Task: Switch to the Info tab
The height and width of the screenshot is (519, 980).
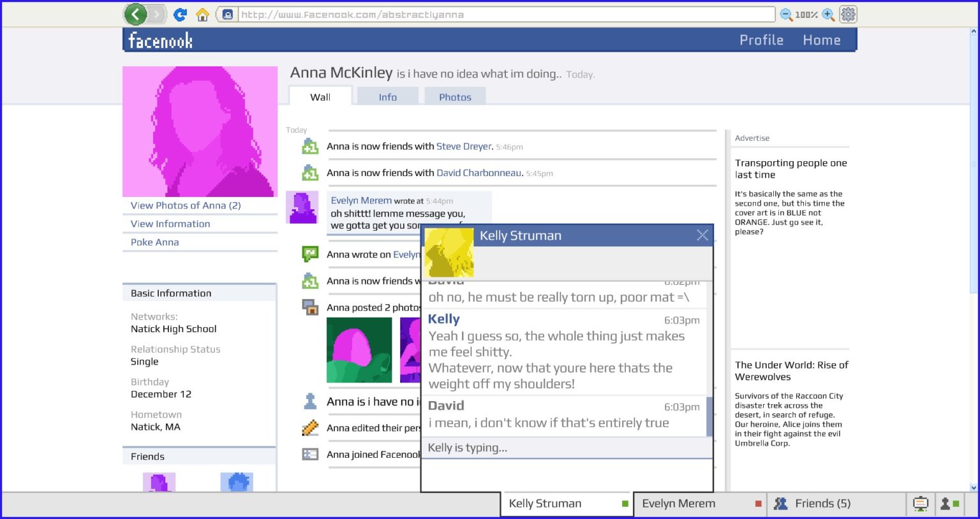Action: pyautogui.click(x=387, y=97)
